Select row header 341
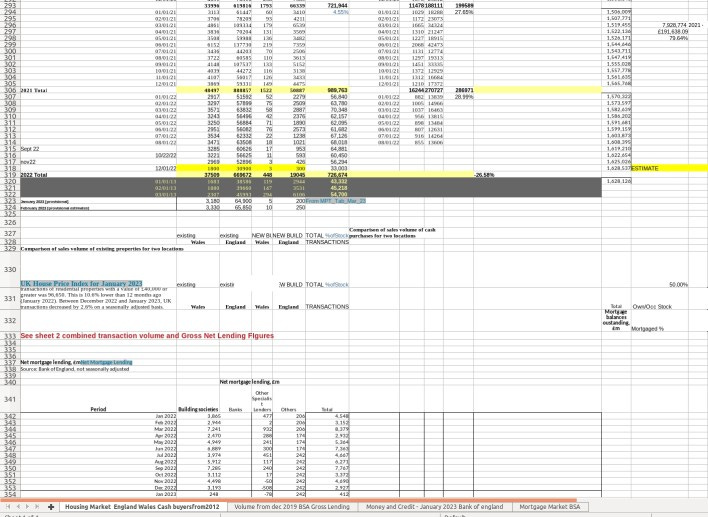This screenshot has height=517, width=708. click(x=9, y=399)
